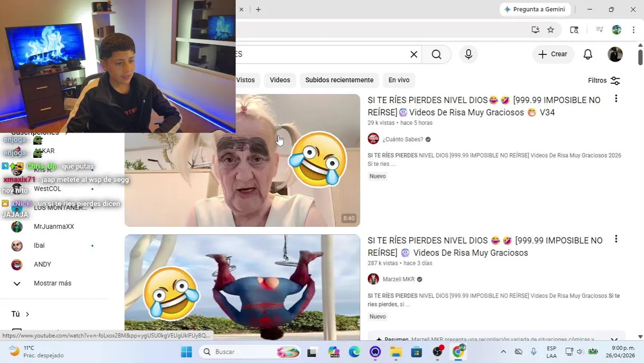Viewport: 644px width, 363px height.
Task: Open File Explorer from the taskbar
Action: (x=396, y=352)
